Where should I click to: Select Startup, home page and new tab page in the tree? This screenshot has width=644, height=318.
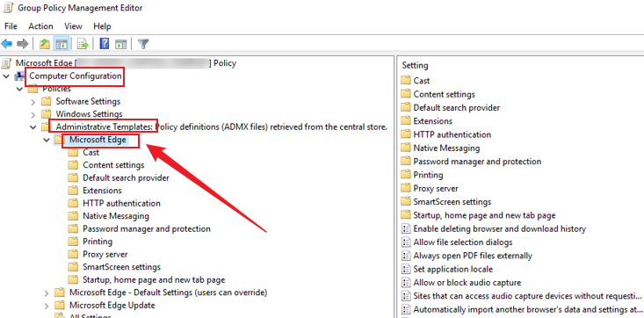click(x=154, y=280)
